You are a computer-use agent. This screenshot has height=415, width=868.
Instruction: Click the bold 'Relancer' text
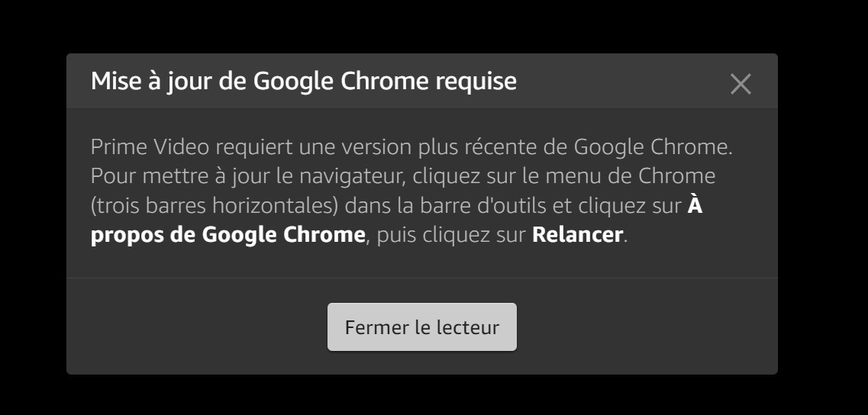577,234
